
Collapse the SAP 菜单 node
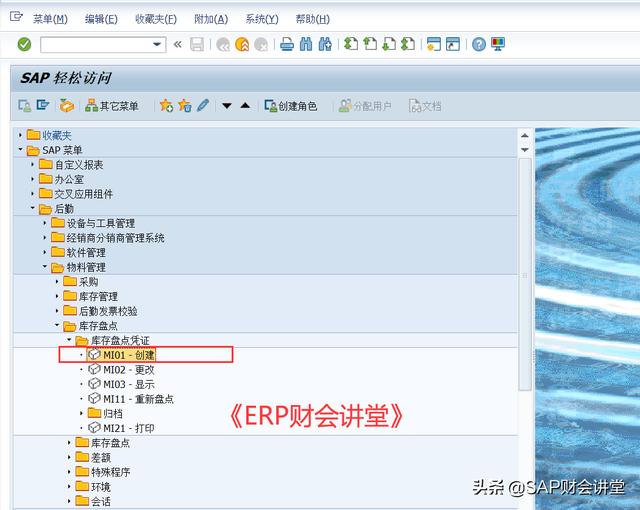coord(20,149)
